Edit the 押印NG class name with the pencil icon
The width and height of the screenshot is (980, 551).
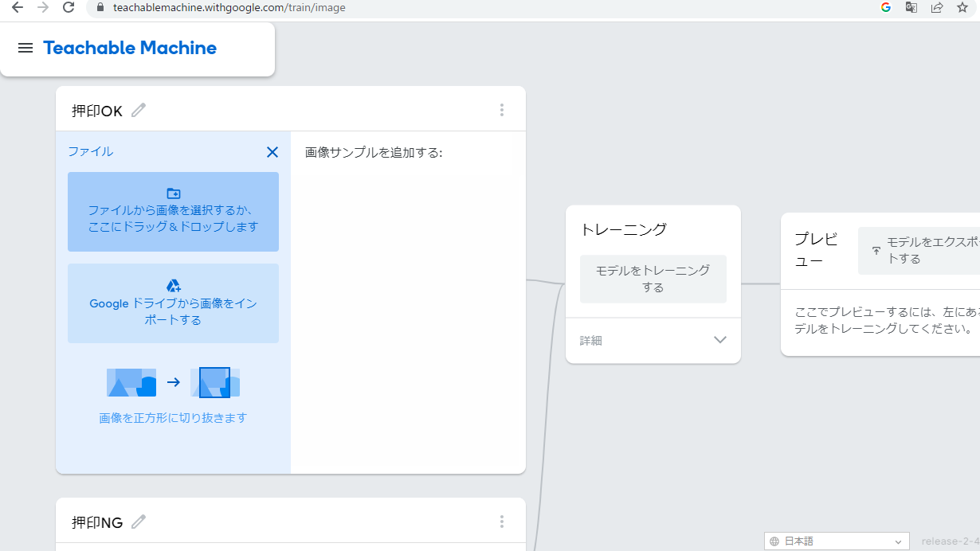(x=138, y=522)
